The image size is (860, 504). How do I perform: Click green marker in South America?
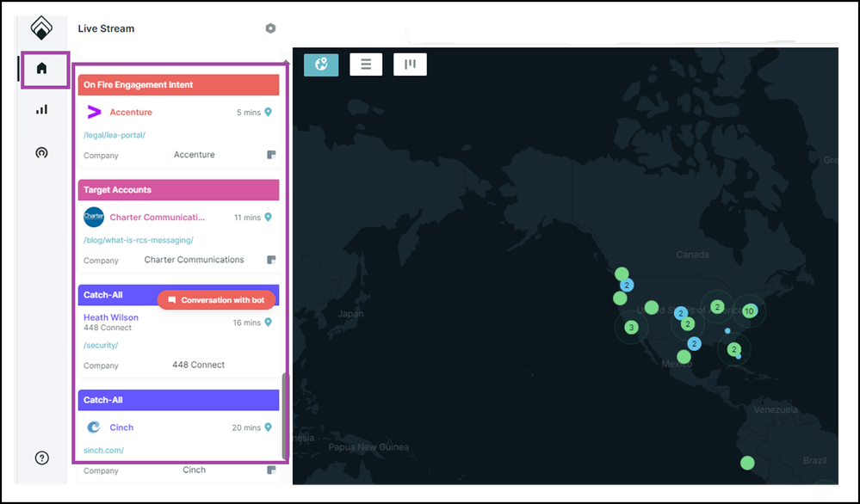747,463
